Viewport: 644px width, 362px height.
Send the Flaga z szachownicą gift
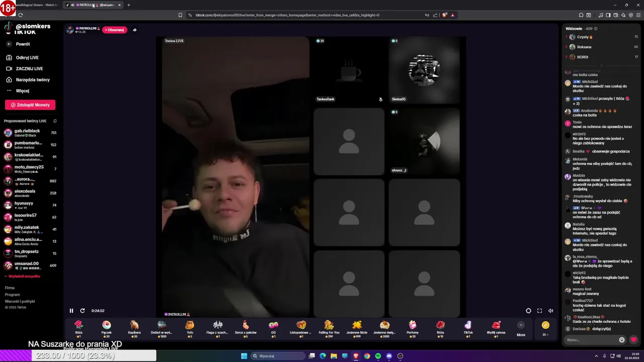(x=218, y=328)
